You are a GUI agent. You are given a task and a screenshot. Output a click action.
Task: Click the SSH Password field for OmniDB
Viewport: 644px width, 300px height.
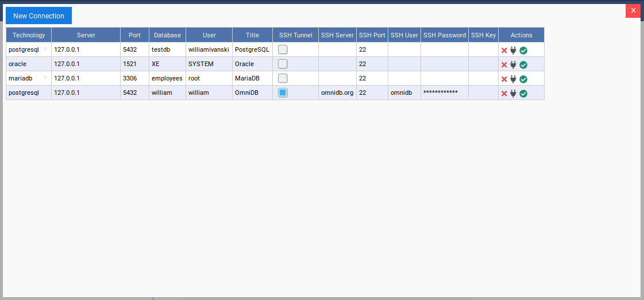pyautogui.click(x=444, y=93)
